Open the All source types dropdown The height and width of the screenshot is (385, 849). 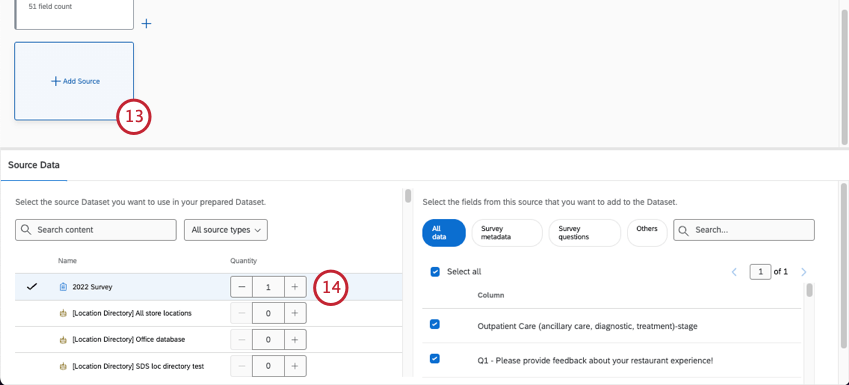click(x=226, y=230)
